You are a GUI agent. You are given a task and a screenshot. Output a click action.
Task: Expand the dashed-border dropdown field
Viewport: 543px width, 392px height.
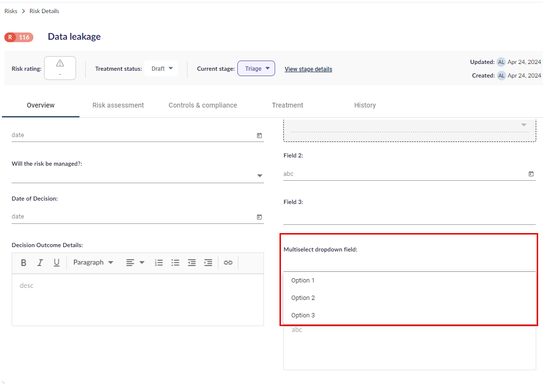[x=410, y=130]
